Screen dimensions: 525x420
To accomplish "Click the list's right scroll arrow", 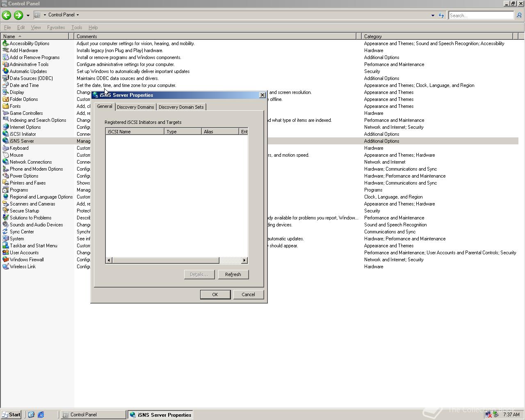I will point(244,260).
